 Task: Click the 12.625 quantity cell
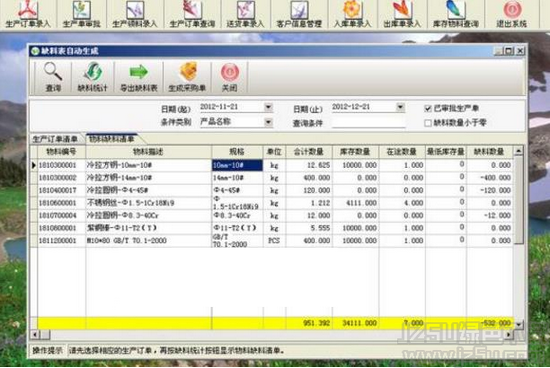pyautogui.click(x=318, y=165)
